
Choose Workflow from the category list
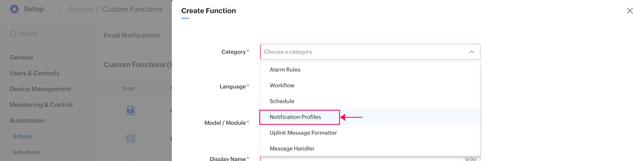pos(282,85)
